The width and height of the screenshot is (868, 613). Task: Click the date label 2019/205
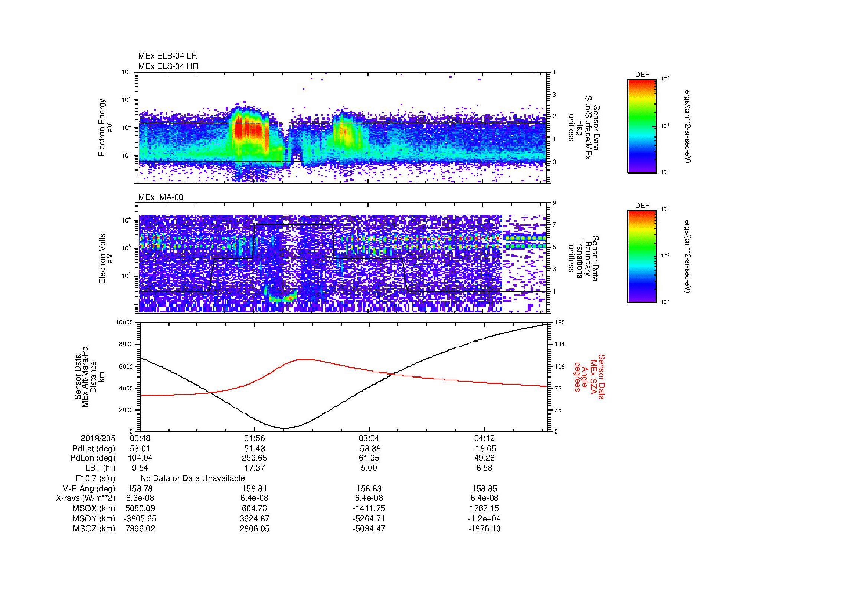point(98,438)
